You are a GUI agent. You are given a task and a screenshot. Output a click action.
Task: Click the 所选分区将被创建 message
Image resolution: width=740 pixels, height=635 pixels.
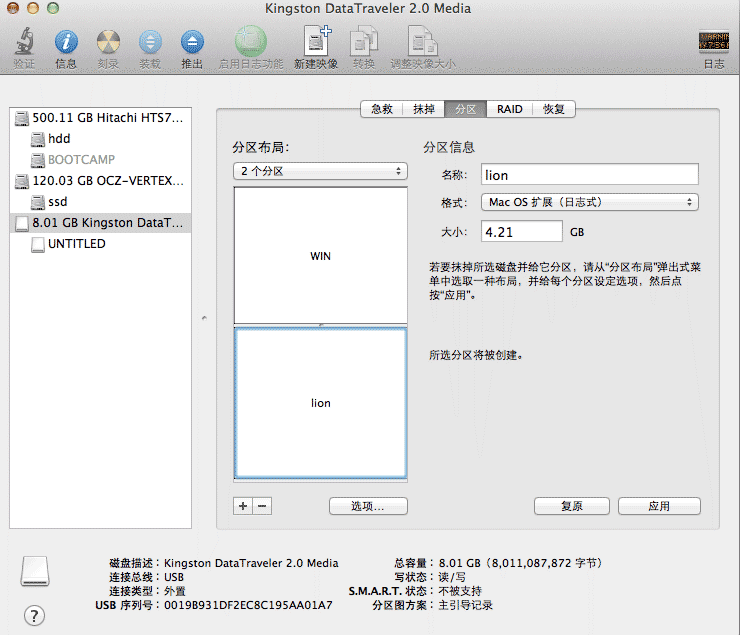point(476,355)
